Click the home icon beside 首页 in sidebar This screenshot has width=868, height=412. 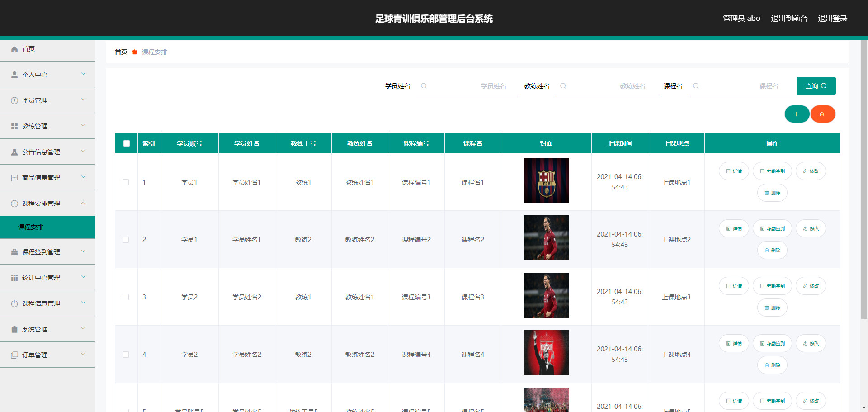coord(14,49)
